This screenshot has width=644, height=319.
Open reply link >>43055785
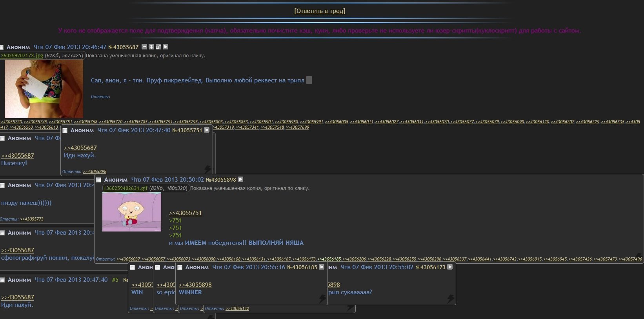136,122
